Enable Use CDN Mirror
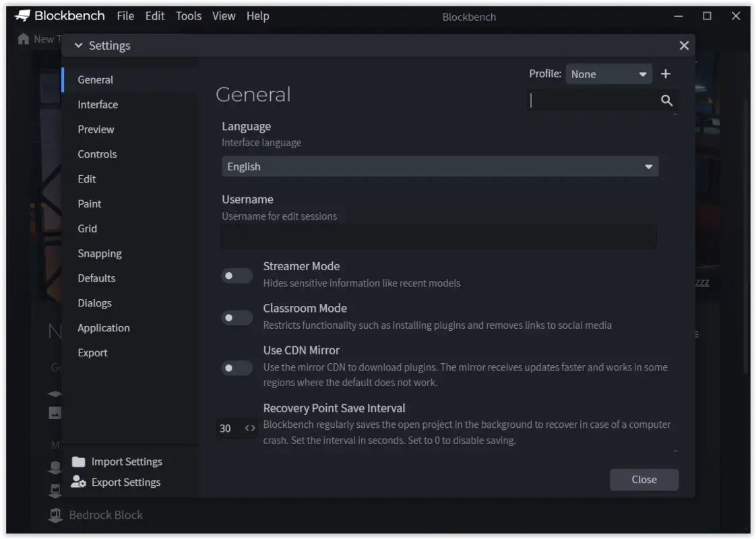The width and height of the screenshot is (756, 539). click(237, 368)
